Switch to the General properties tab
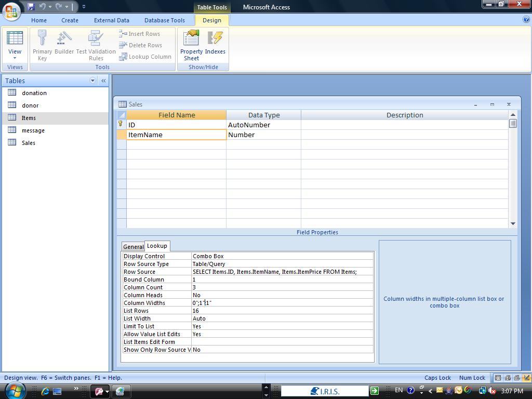This screenshot has height=399, width=532. coord(134,247)
